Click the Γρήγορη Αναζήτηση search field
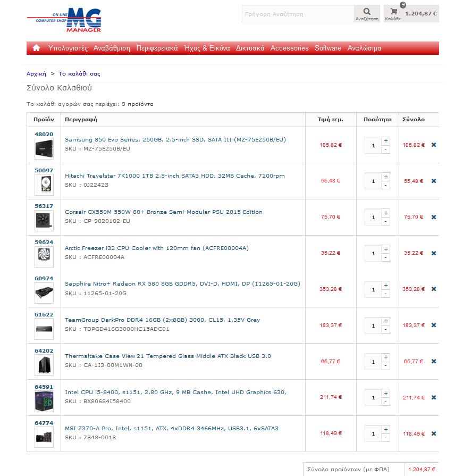463x476 pixels. coord(298,14)
